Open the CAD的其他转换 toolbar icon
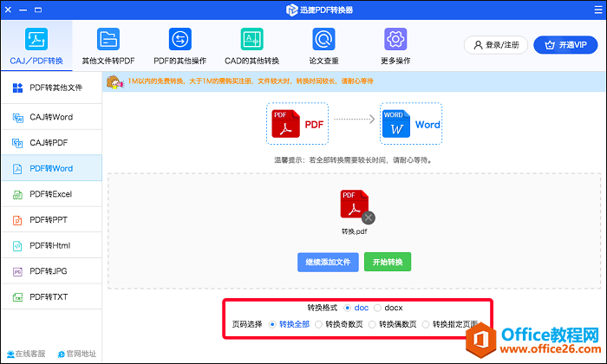 [251, 40]
